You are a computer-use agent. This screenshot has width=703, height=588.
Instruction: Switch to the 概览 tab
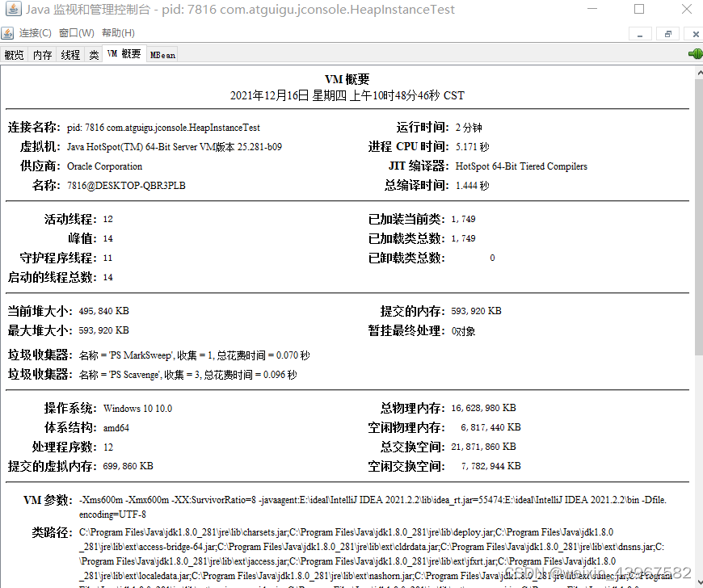click(x=14, y=55)
